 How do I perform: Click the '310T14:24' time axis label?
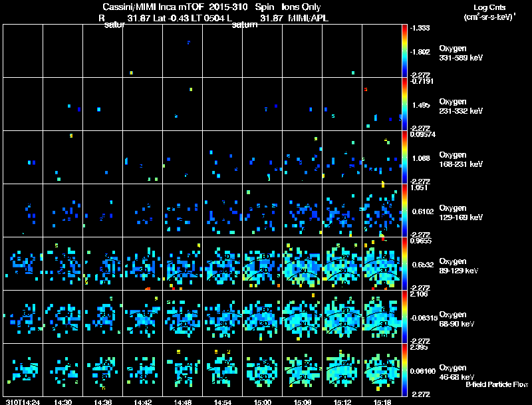pos(23,402)
